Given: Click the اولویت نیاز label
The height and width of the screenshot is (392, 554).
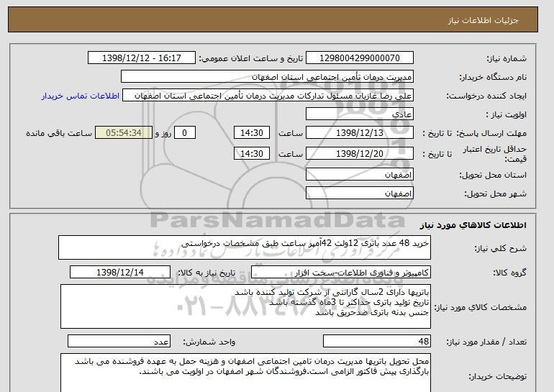Looking at the screenshot, I should coord(507,114).
